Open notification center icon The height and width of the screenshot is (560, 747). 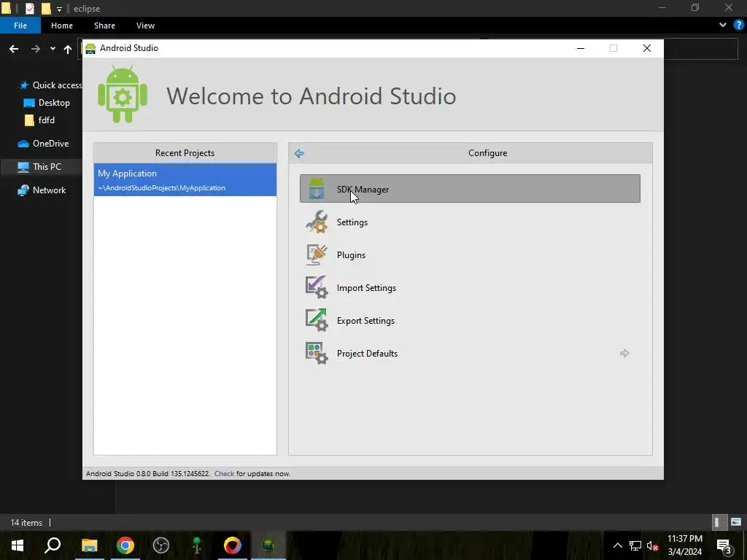pos(724,545)
